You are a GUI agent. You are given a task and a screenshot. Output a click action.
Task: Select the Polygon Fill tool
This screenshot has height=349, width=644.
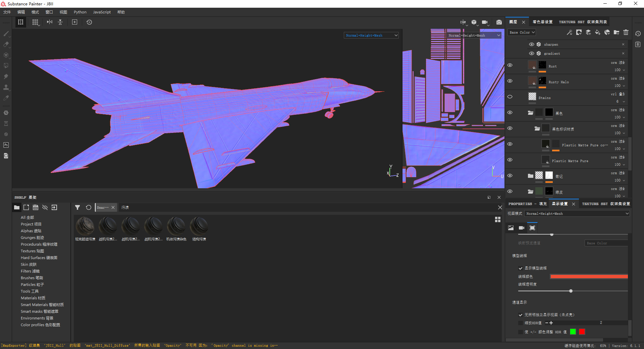point(6,66)
